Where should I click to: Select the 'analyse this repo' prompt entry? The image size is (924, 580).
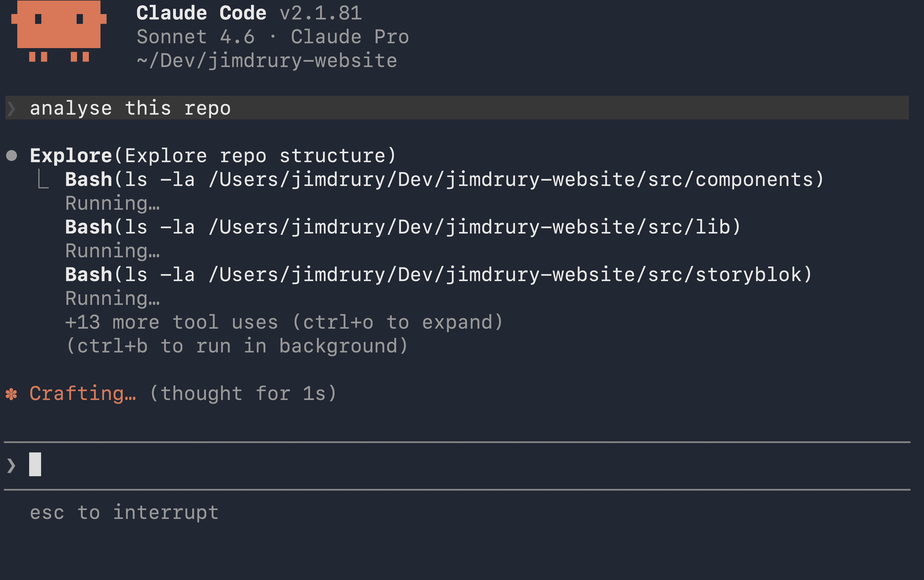point(130,108)
